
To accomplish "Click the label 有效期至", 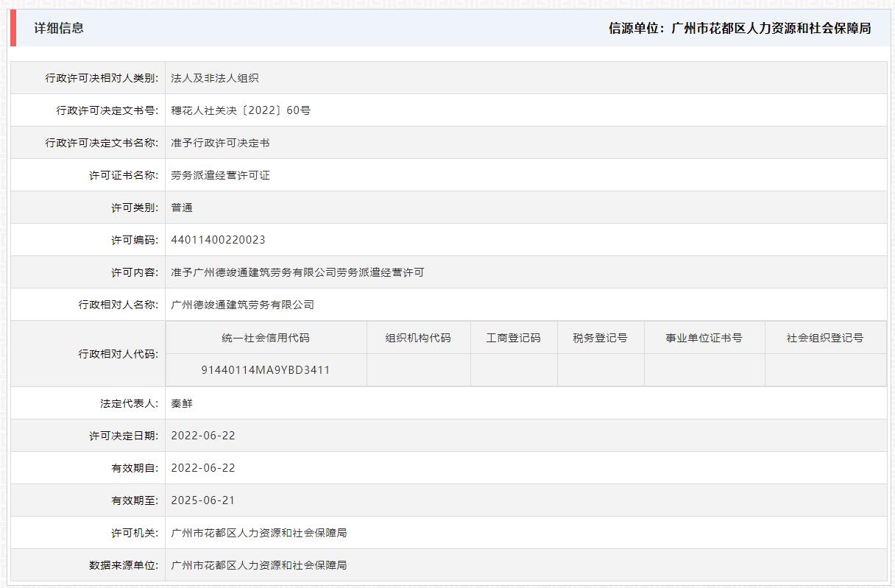I will pos(135,500).
